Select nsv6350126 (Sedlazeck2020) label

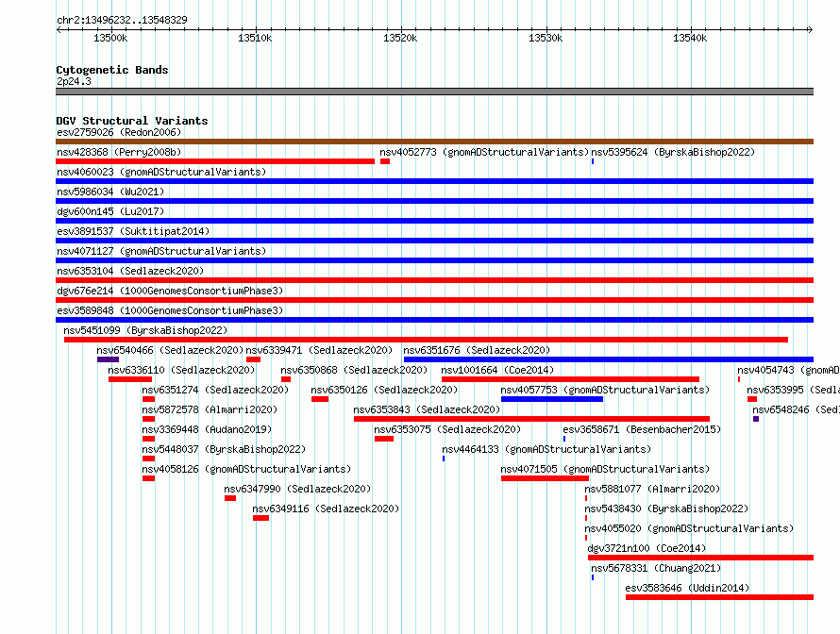tap(384, 390)
